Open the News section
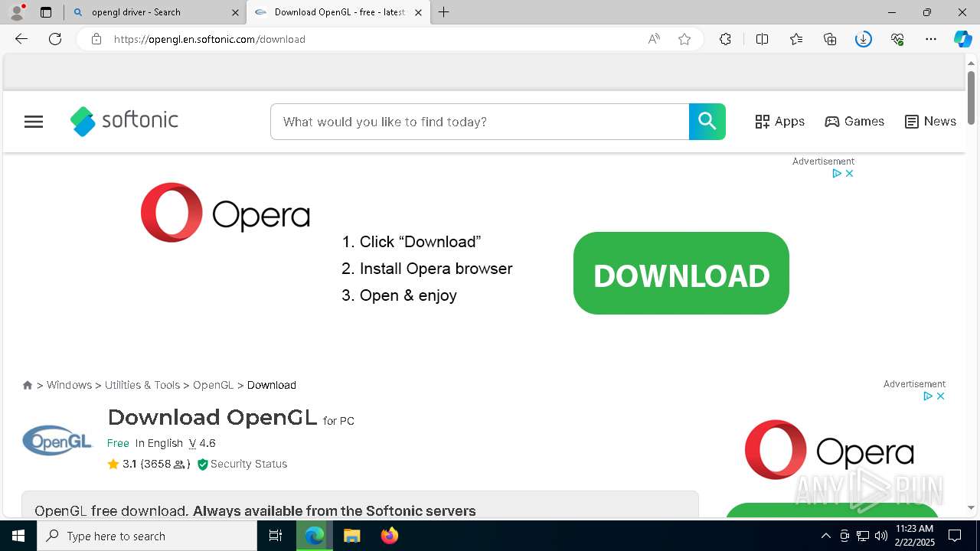 pos(930,122)
